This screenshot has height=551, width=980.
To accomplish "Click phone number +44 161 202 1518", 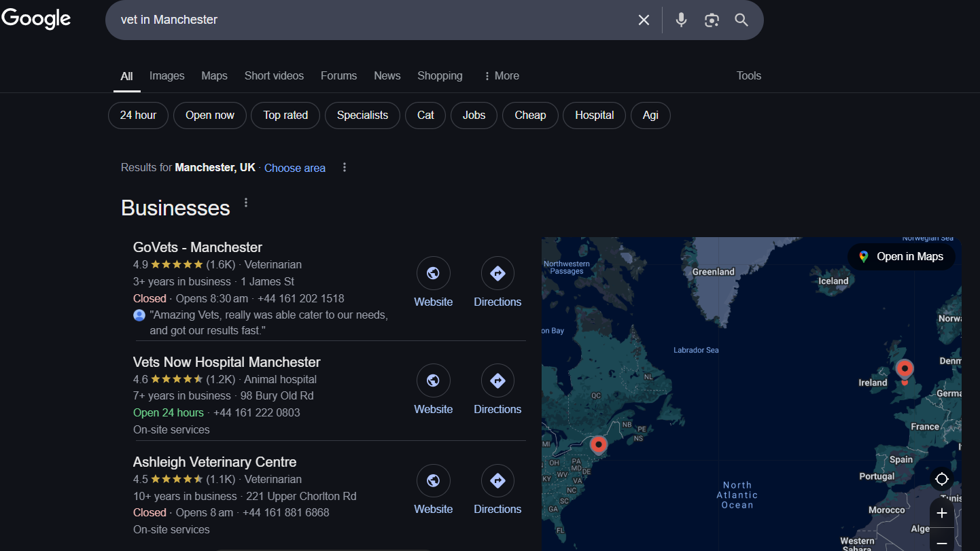I will (x=300, y=299).
